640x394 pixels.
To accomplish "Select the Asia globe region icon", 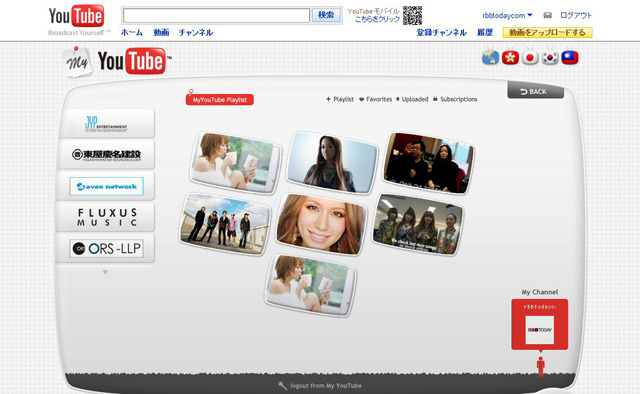I will tap(490, 57).
